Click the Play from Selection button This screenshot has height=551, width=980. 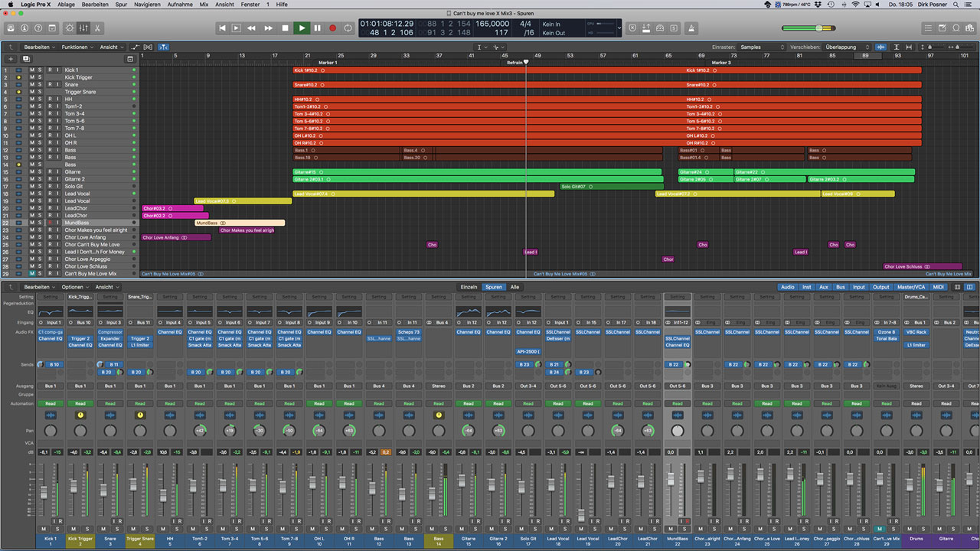(237, 28)
